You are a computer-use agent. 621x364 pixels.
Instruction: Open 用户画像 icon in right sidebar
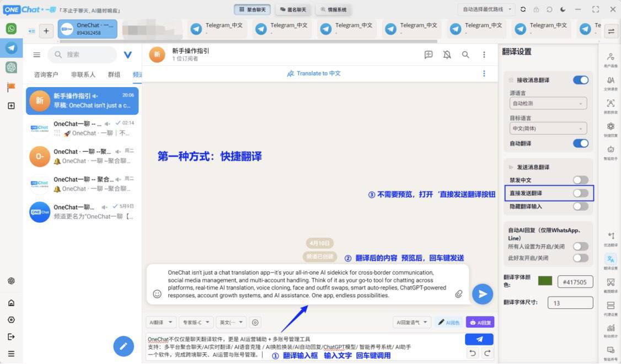click(x=611, y=60)
